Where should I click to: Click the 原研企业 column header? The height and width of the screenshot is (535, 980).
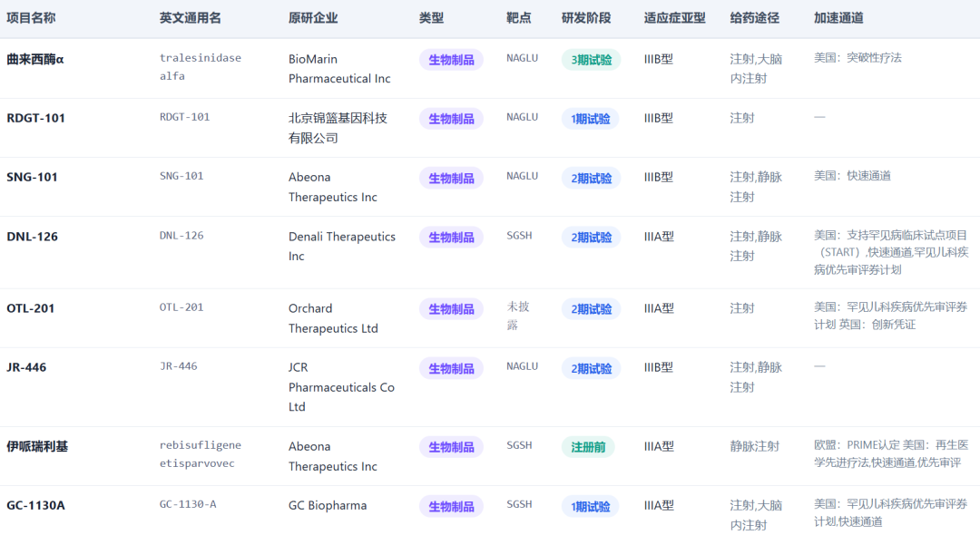pos(312,18)
